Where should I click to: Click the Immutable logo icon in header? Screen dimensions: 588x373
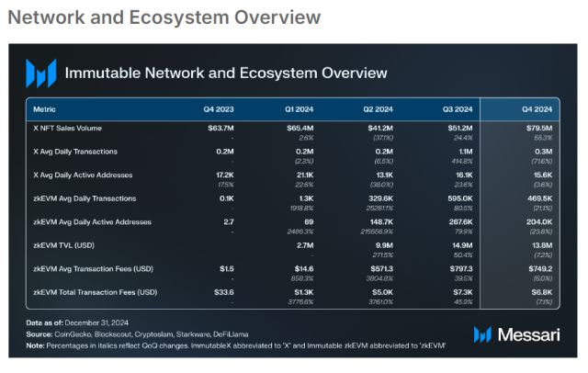[x=40, y=73]
